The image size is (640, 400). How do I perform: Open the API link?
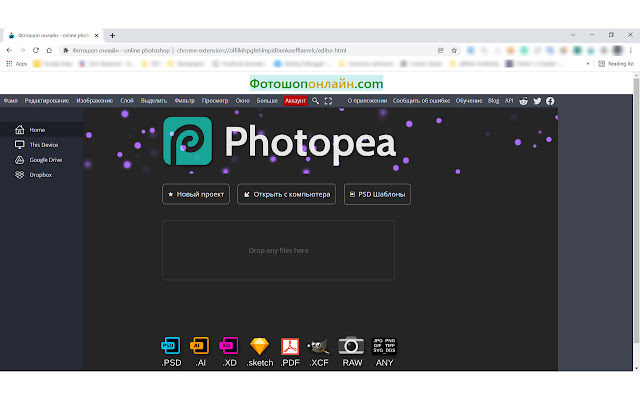click(509, 100)
